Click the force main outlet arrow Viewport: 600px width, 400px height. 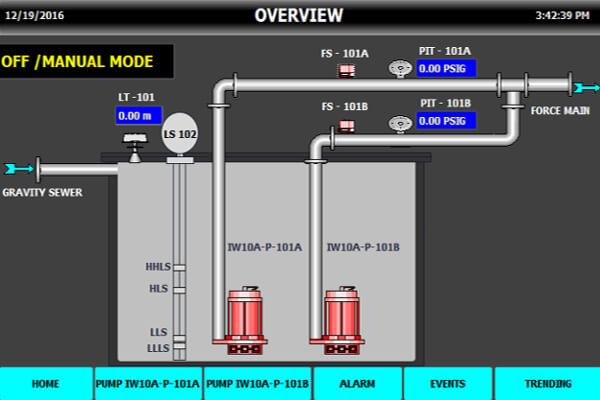pos(587,88)
